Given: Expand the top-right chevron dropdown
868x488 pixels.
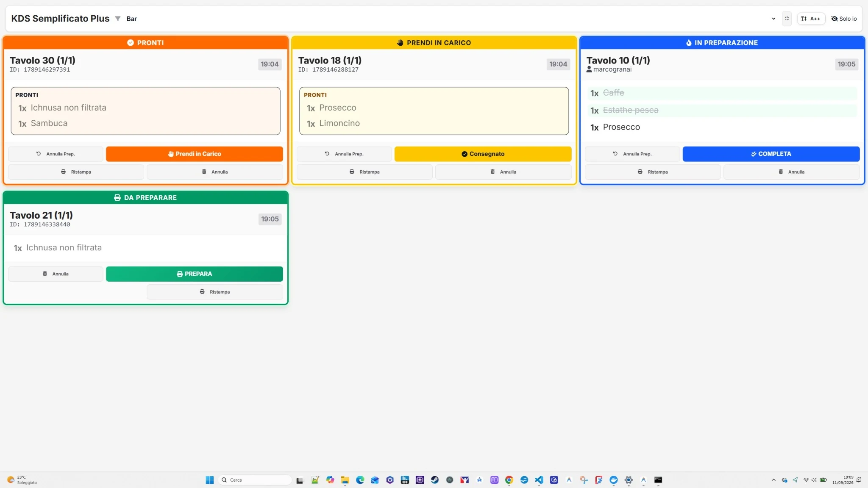Looking at the screenshot, I should pyautogui.click(x=773, y=19).
